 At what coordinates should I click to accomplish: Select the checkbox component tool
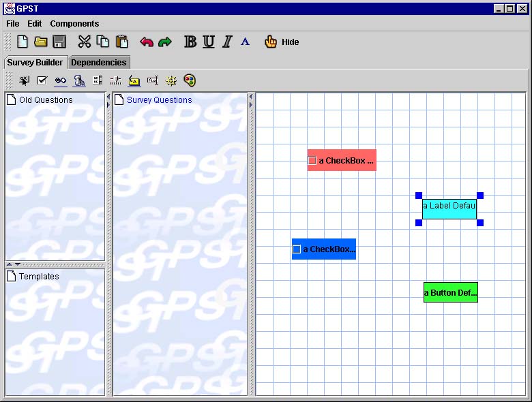42,80
